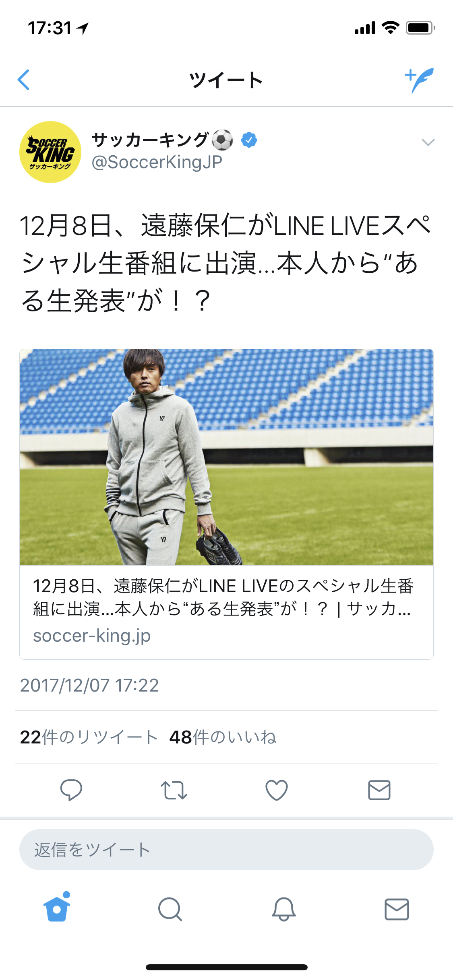This screenshot has height=980, width=453.
Task: Open the soccer-king.jp link card title
Action: click(x=223, y=598)
